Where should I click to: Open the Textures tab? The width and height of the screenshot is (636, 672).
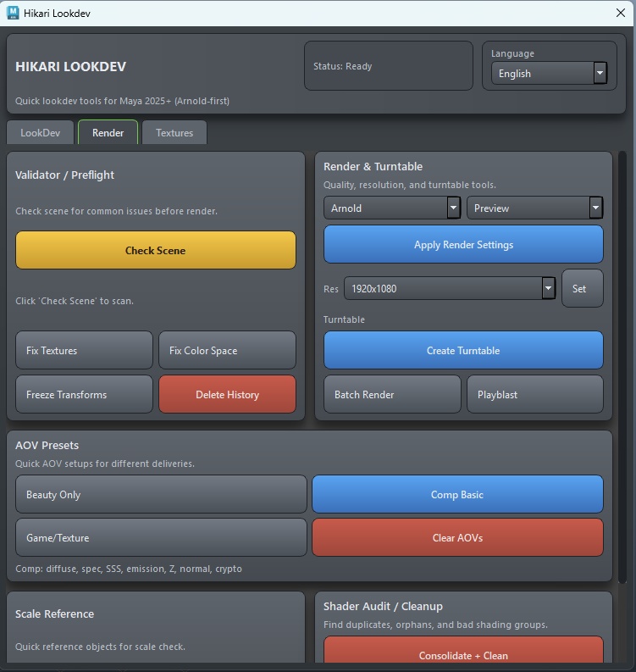click(174, 133)
